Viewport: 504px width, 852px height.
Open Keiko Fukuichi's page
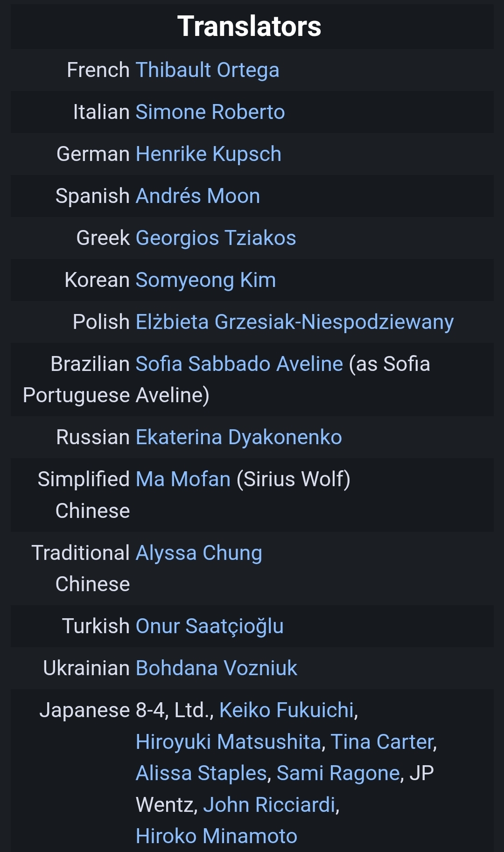pyautogui.click(x=287, y=710)
